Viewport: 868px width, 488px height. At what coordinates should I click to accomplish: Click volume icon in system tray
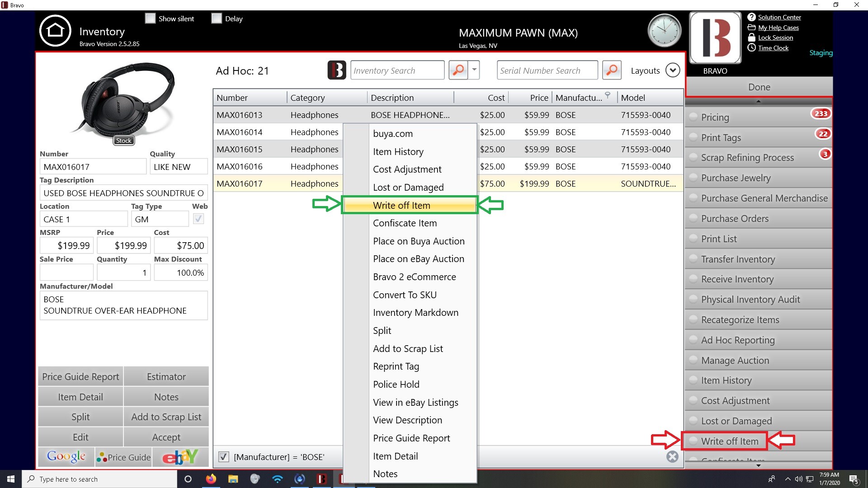tap(799, 479)
